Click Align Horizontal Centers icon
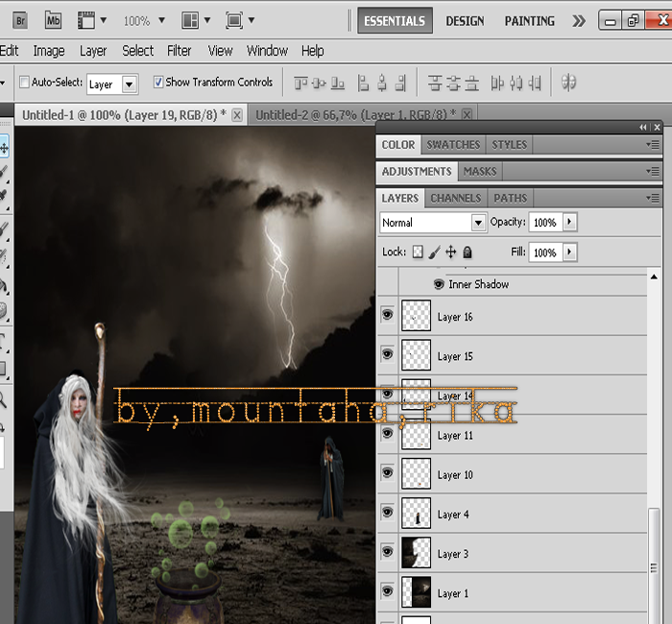Screen dimensions: 672x624 tap(382, 83)
